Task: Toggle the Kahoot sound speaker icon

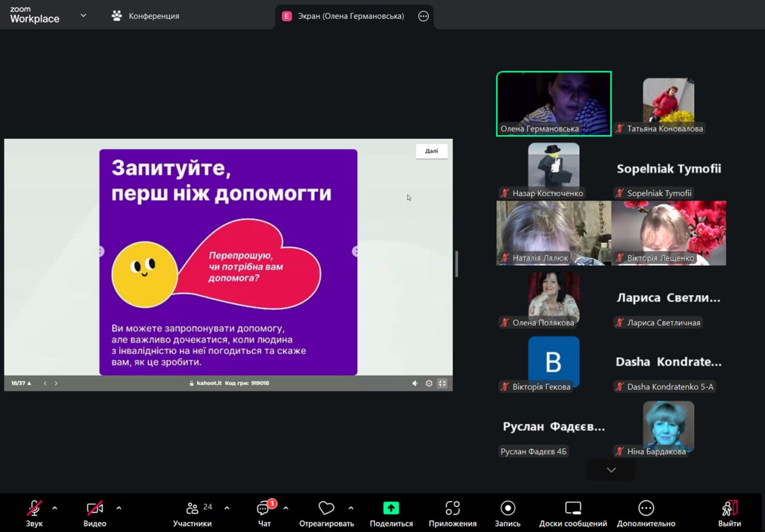Action: [415, 383]
